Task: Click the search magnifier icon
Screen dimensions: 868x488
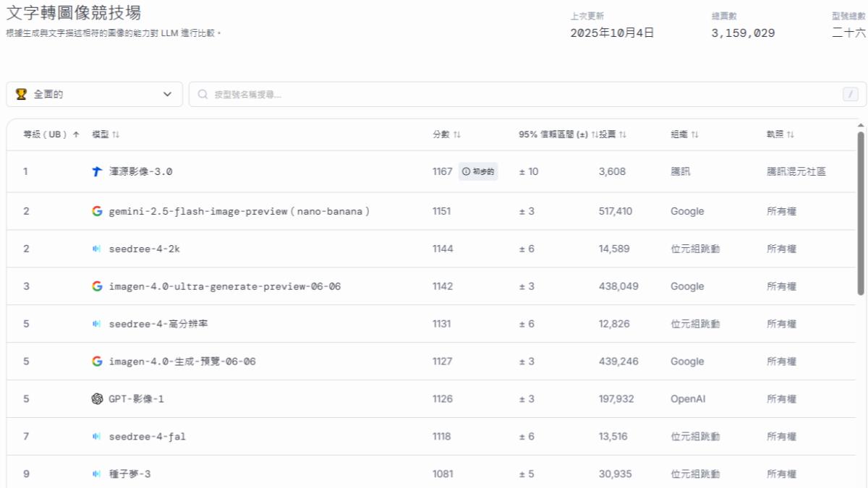Action: pos(203,94)
